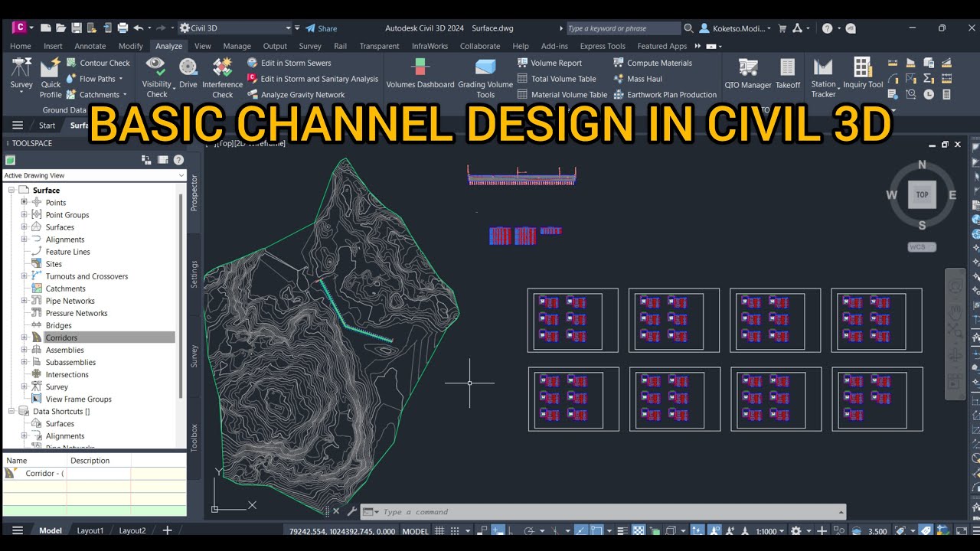Screen dimensions: 980x551
Task: Switch to the Modify ribbon tab
Action: coord(131,46)
